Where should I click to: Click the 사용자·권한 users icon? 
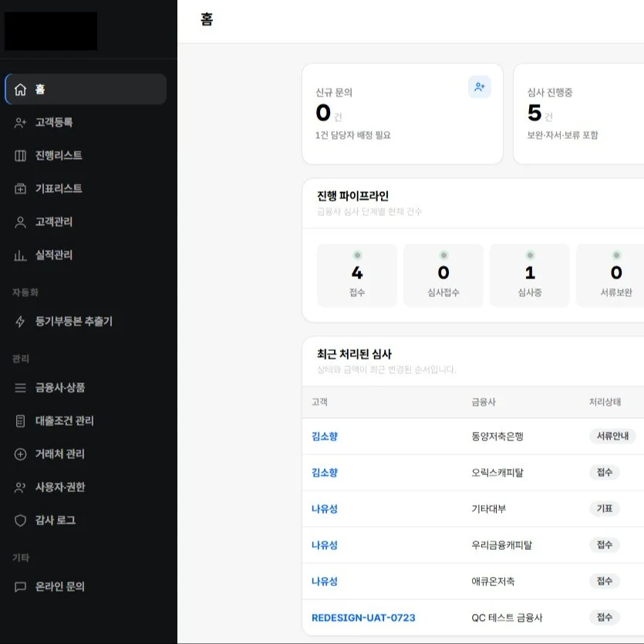click(x=20, y=487)
